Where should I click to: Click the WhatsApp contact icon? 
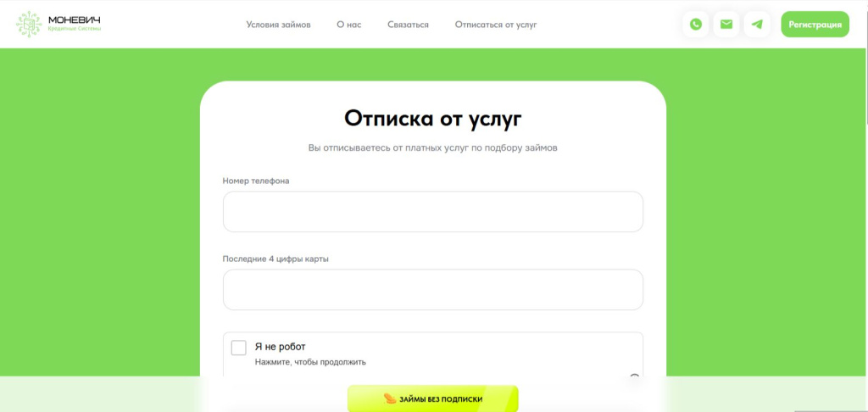point(695,25)
